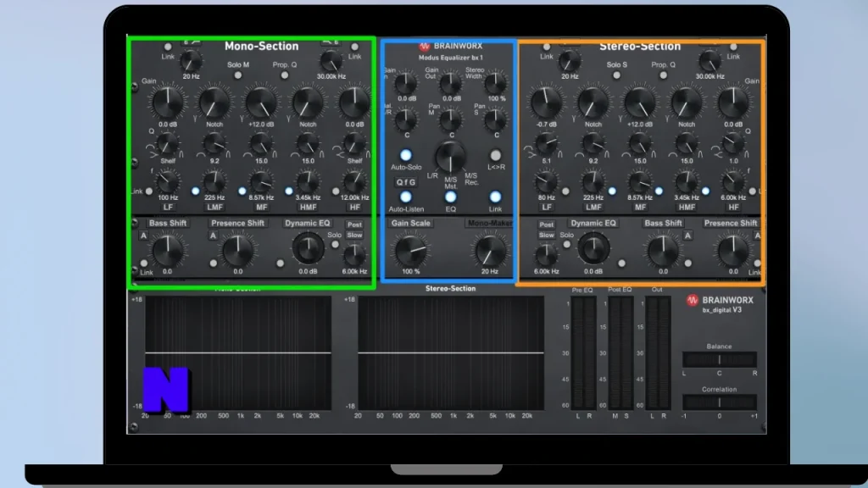The width and height of the screenshot is (868, 488).
Task: Click the L/R, M/S mode selector knob
Action: pos(451,157)
